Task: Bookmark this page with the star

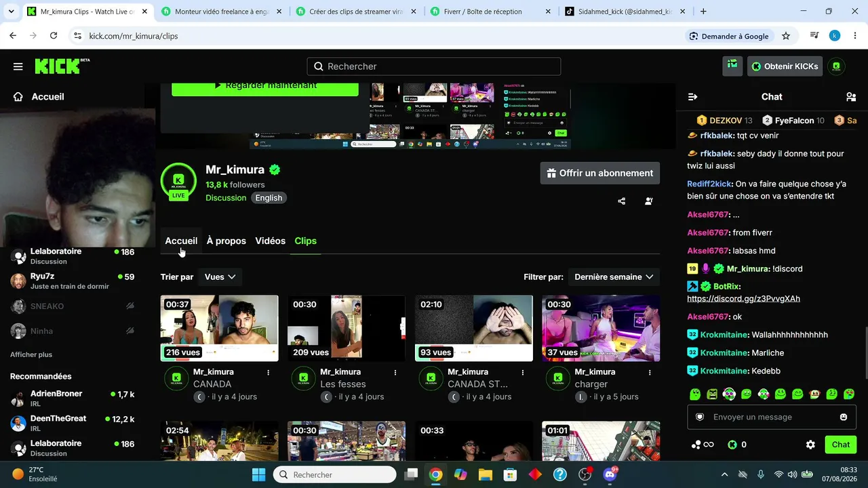Action: [786, 36]
